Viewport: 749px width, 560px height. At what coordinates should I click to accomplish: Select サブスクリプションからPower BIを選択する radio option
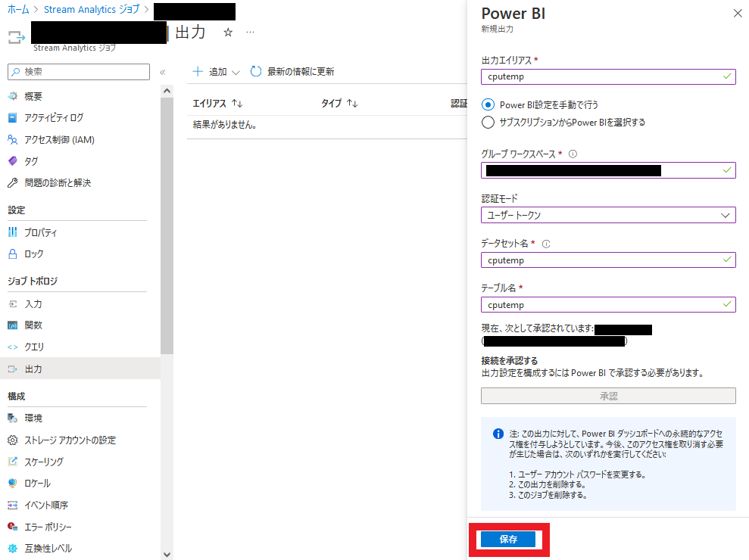[488, 122]
